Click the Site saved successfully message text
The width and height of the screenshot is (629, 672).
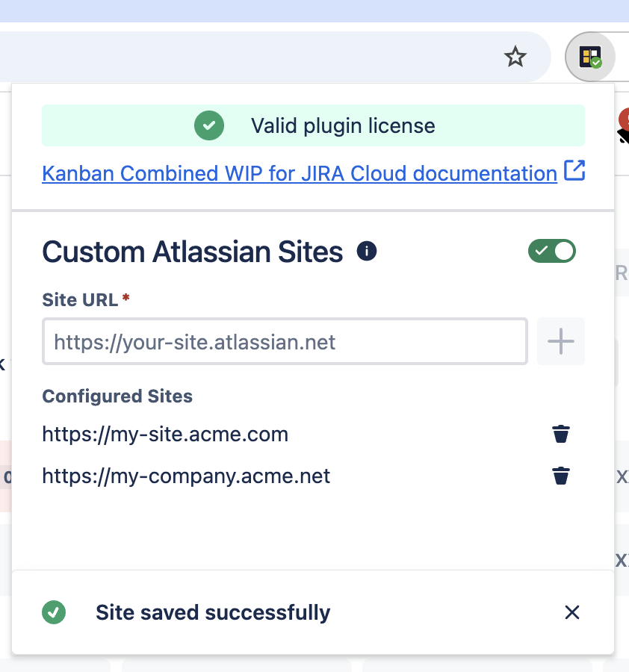point(213,613)
